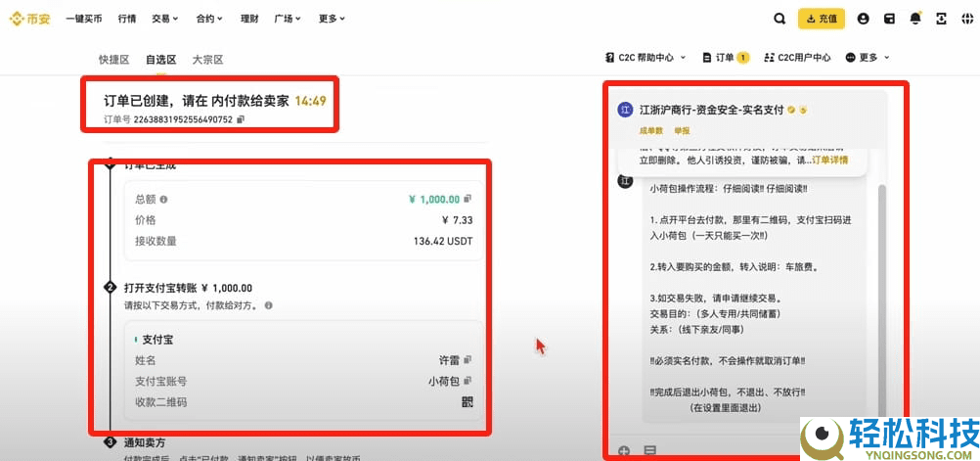This screenshot has height=461, width=980.
Task: Click 成单数 under seller name
Action: tap(650, 131)
